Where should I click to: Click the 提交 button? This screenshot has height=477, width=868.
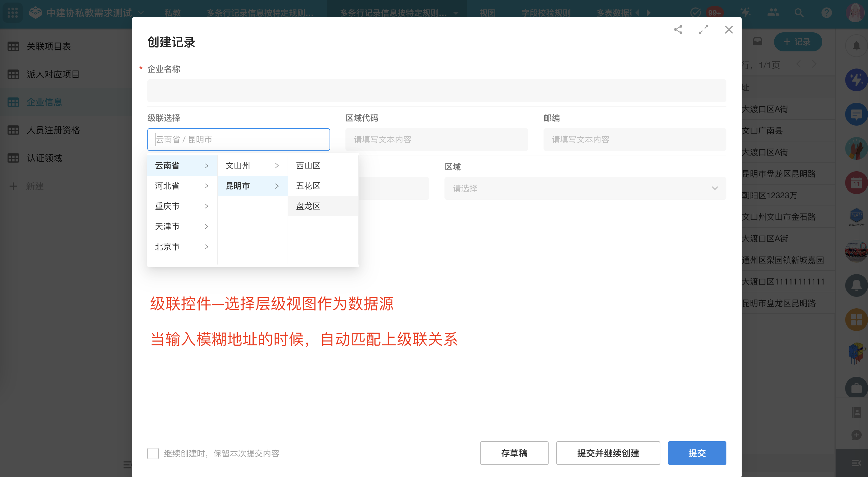(x=697, y=453)
